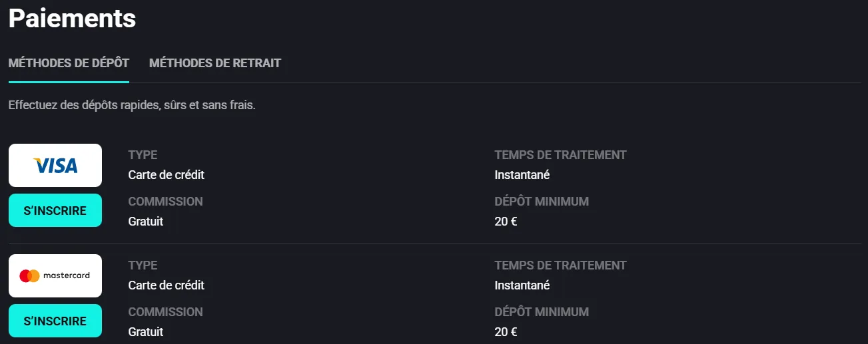
Task: Click the 20 € minimum deposit for Visa
Action: coord(506,222)
